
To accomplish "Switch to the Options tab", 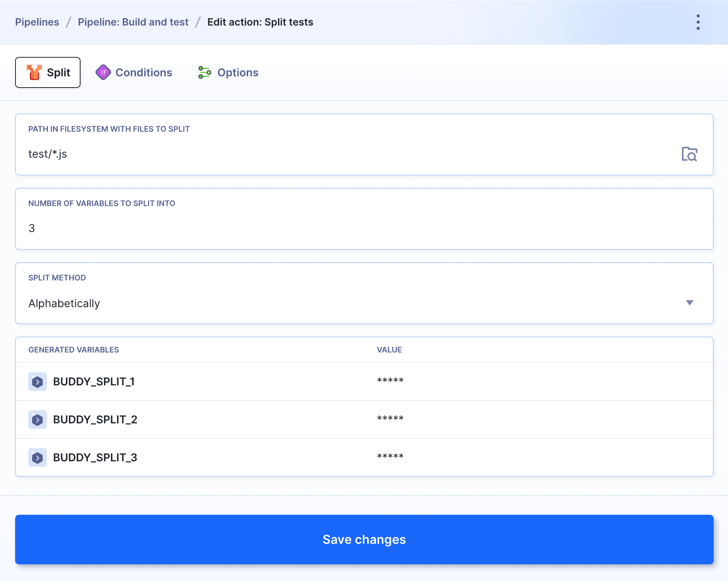I will click(x=237, y=72).
